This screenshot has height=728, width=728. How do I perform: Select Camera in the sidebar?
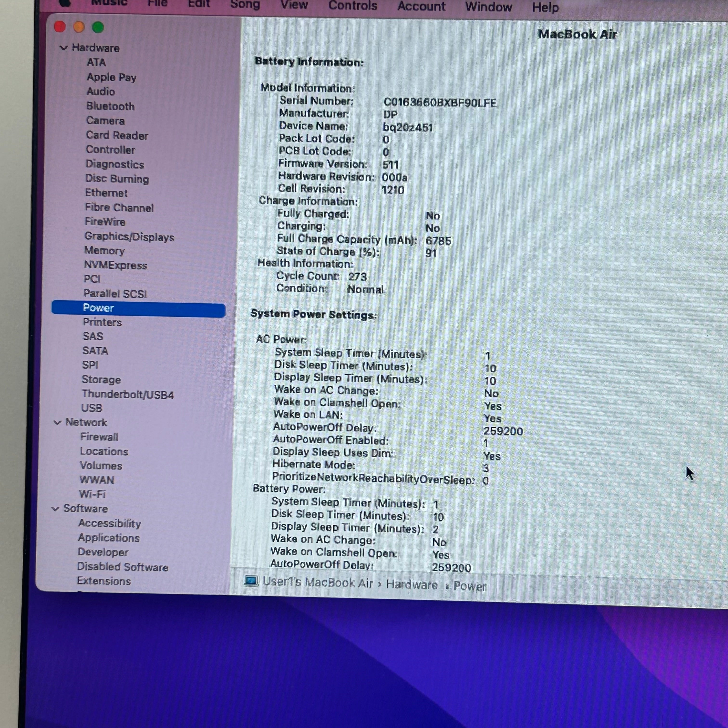point(105,121)
